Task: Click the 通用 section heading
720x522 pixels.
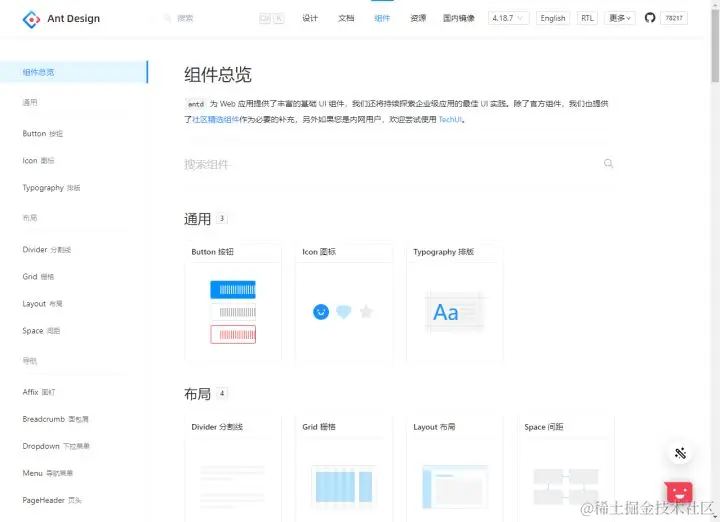Action: (x=197, y=219)
